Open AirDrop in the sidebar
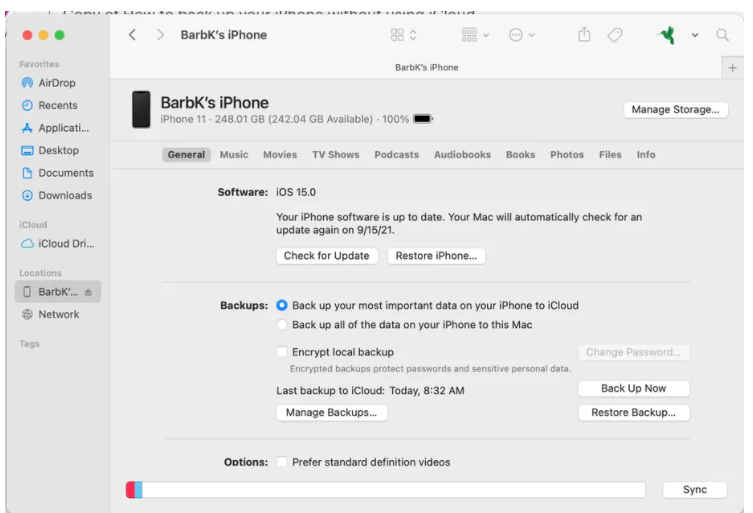The width and height of the screenshot is (753, 513). 57,83
